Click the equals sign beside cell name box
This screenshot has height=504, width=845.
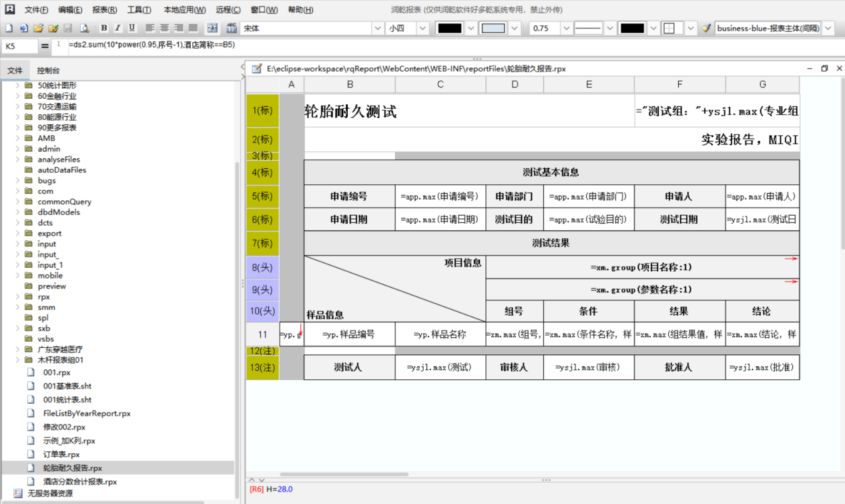tap(45, 46)
